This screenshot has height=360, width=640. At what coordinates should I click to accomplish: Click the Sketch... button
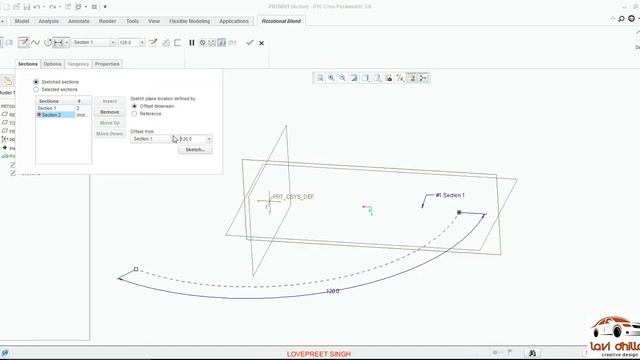pyautogui.click(x=195, y=150)
